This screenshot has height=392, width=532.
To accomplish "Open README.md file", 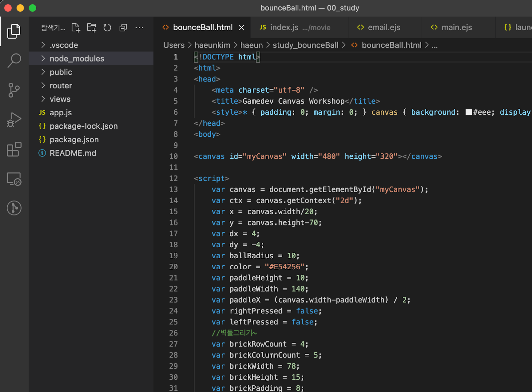I will [x=91, y=153].
